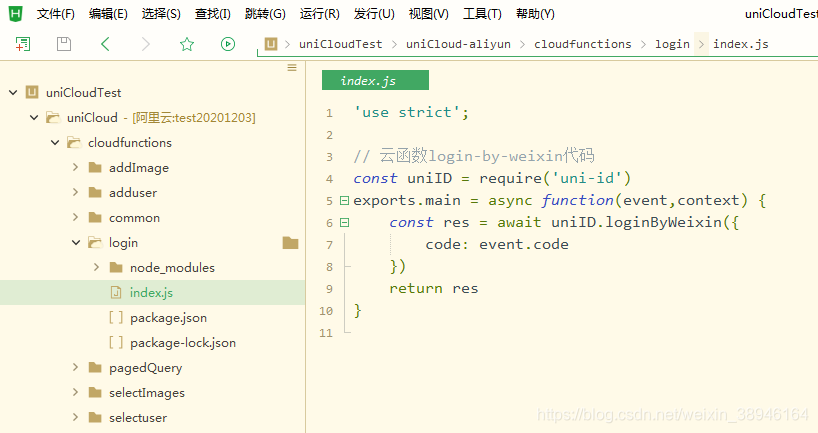This screenshot has height=433, width=818.
Task: Open the 运行(R) menu
Action: coord(319,14)
